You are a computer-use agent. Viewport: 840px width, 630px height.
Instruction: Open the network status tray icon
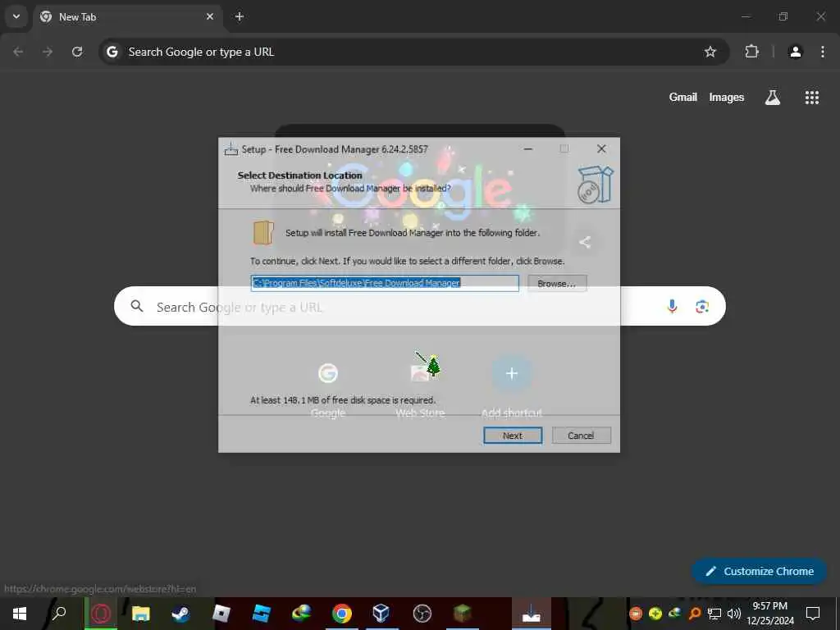pyautogui.click(x=714, y=614)
